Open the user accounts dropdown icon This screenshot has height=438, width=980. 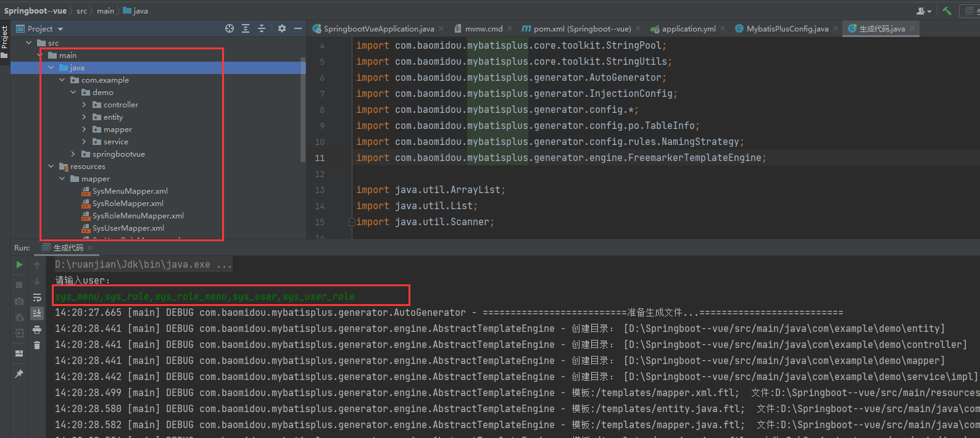[x=924, y=10]
